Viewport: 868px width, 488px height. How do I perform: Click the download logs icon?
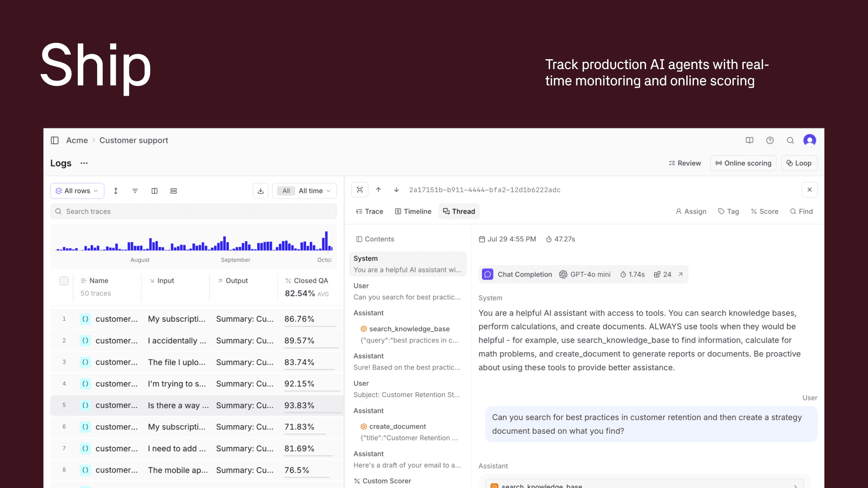[x=261, y=191]
